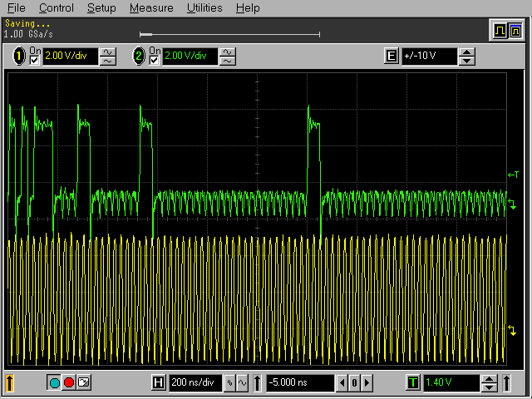The height and width of the screenshot is (399, 532).
Task: Raise trigger level with up stepper arrow
Action: point(490,379)
